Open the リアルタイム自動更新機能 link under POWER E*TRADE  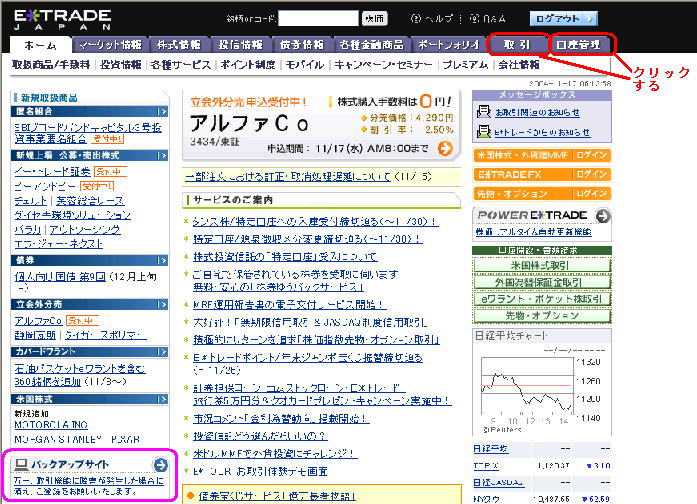click(x=533, y=232)
